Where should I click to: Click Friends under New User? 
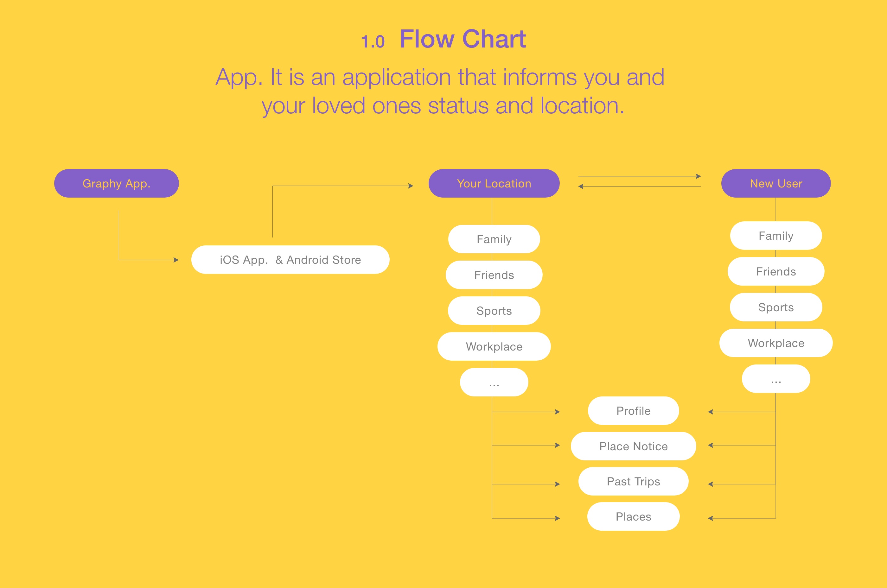click(x=775, y=271)
